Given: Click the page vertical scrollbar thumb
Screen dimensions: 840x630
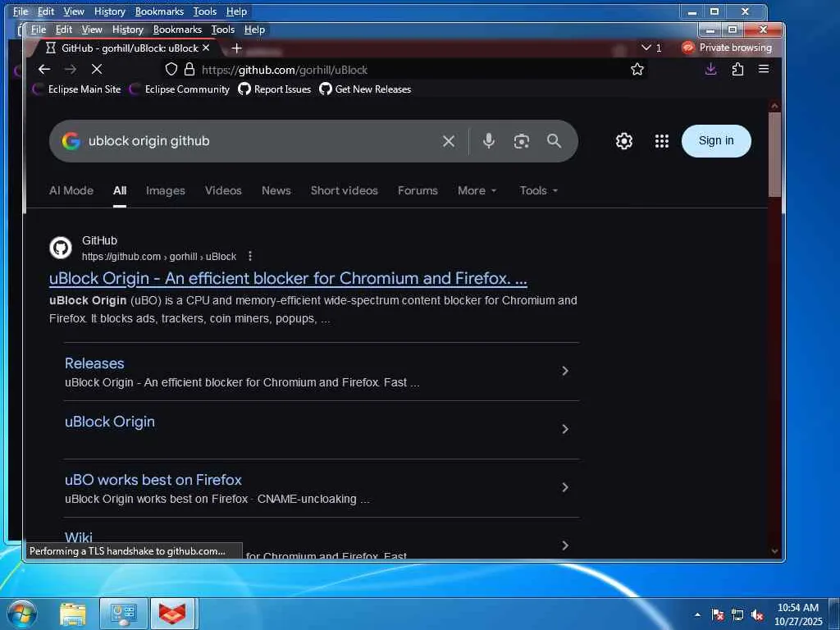Looking at the screenshot, I should (774, 154).
